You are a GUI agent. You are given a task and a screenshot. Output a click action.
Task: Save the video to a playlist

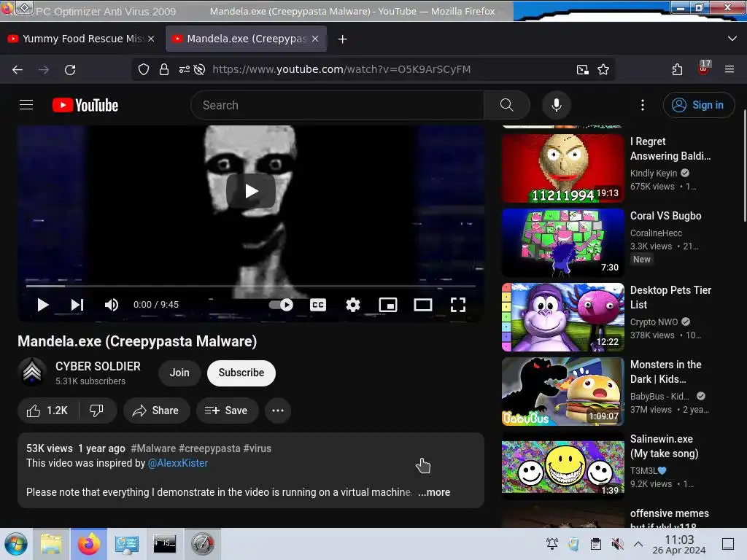point(227,411)
